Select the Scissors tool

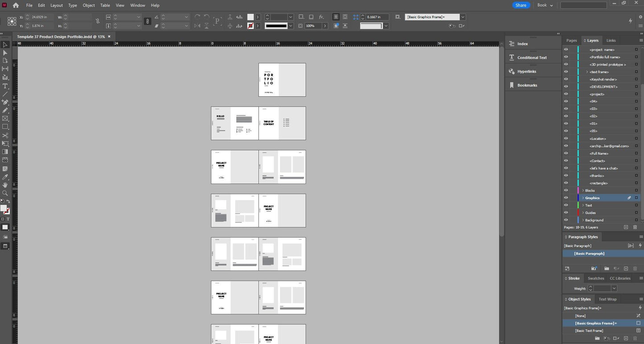tap(5, 135)
